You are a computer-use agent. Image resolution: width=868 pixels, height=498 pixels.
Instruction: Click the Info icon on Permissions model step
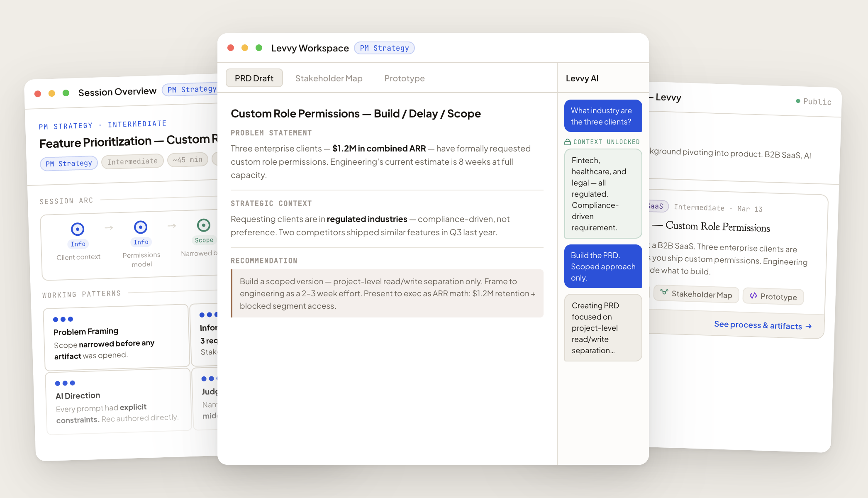pos(141,227)
